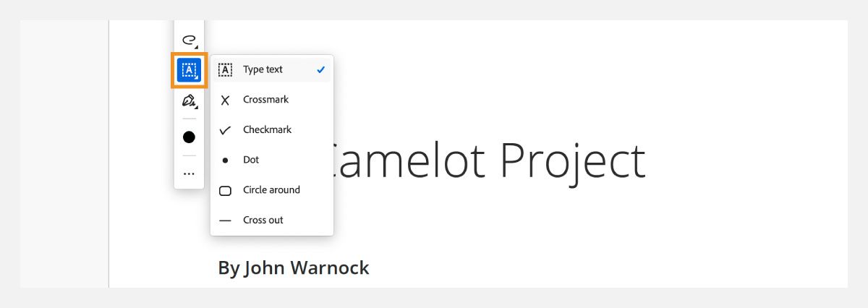Click the tick icon beside Checkmark
Image resolution: width=868 pixels, height=308 pixels.
[x=225, y=130]
